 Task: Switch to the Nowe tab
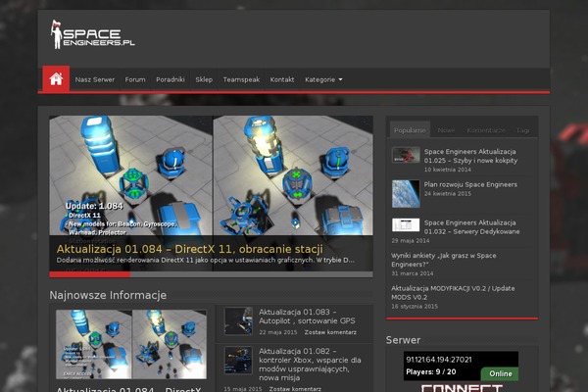446,130
